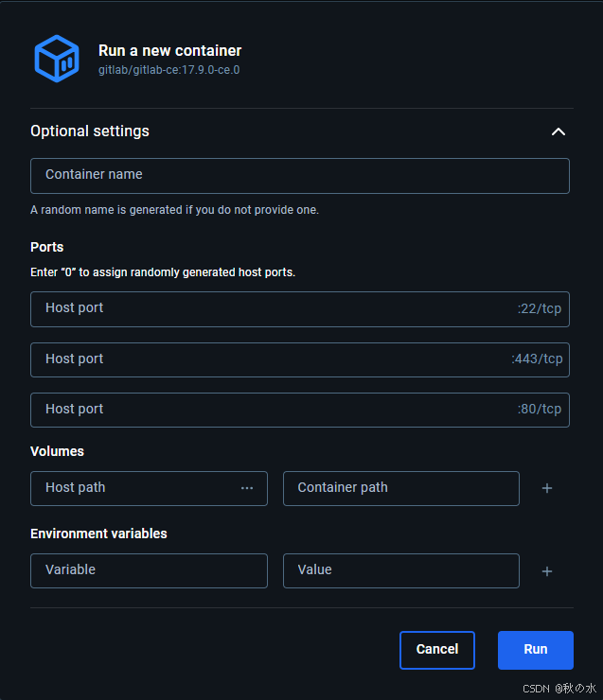Screen dimensions: 603x700
Task: Click the environment Value input
Action: [x=401, y=571]
